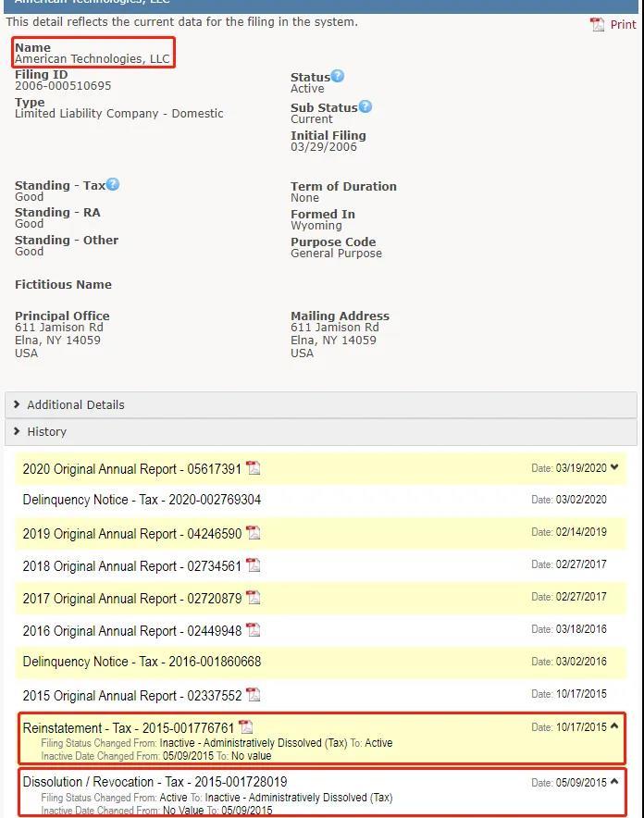Click Limited Liability Company - Domestic type
Image resolution: width=644 pixels, height=818 pixels.
coord(118,114)
